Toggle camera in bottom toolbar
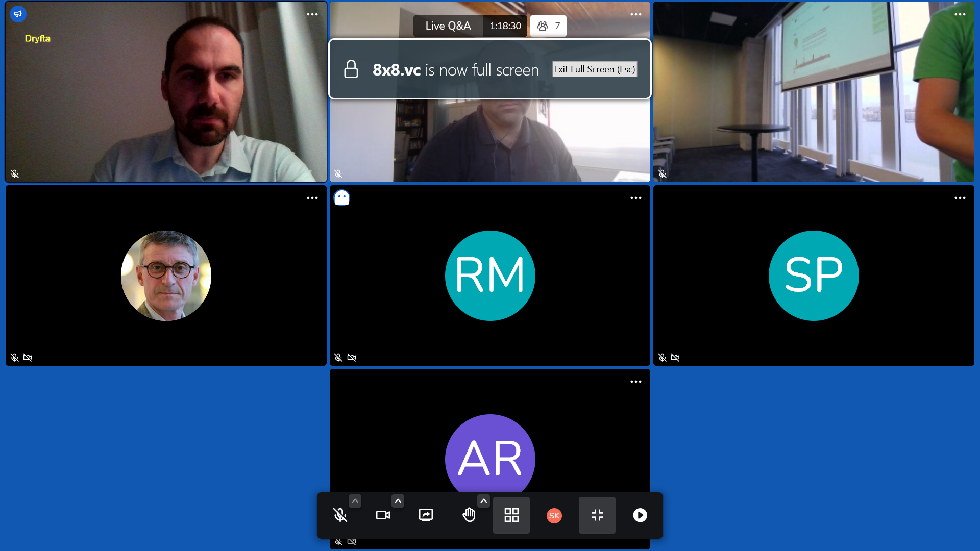 point(383,515)
